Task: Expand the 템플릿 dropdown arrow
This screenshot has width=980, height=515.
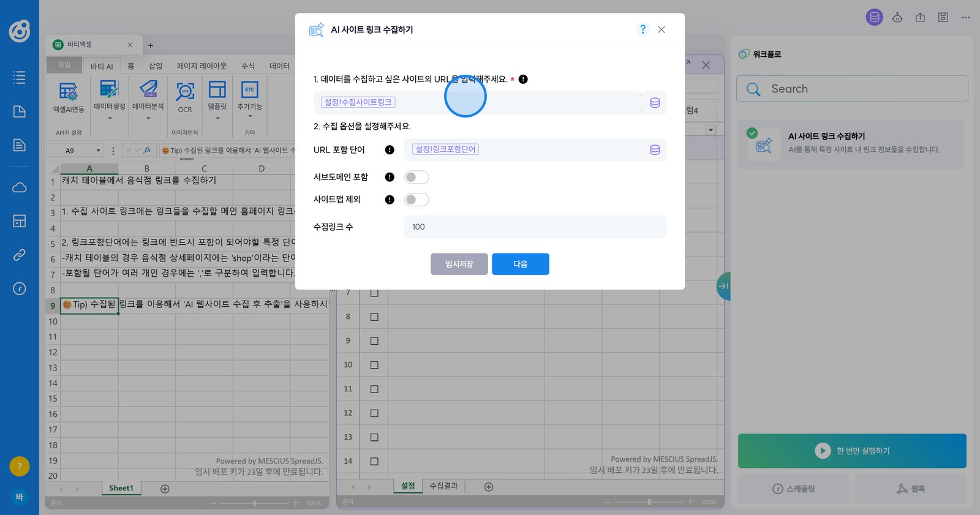Action: click(x=217, y=118)
